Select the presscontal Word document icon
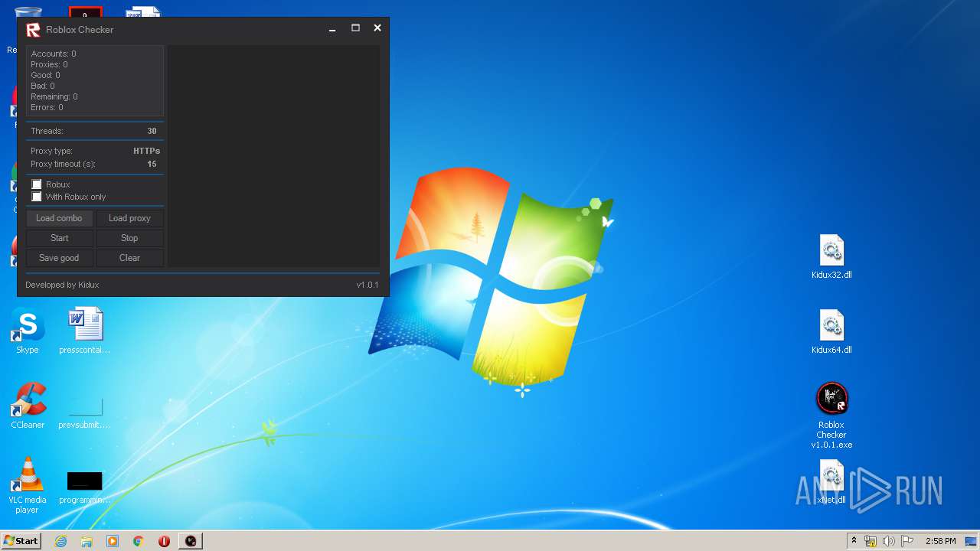This screenshot has height=551, width=980. point(85,331)
